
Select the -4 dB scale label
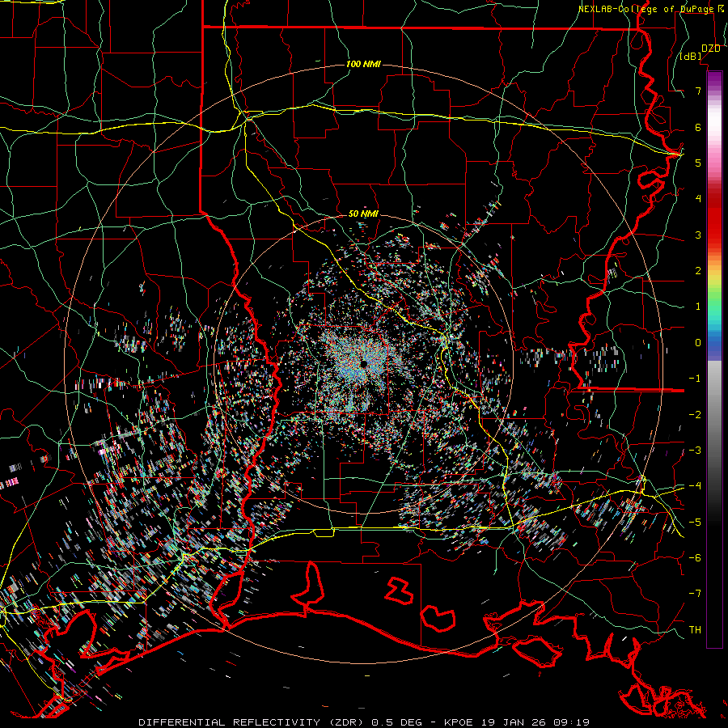(x=695, y=486)
